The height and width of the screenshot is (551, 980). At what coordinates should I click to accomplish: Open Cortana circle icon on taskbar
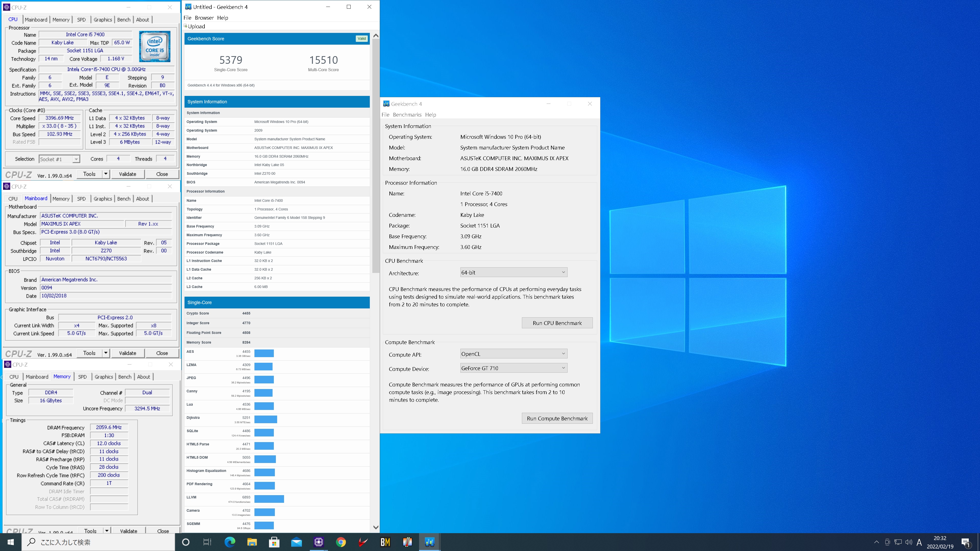[186, 542]
